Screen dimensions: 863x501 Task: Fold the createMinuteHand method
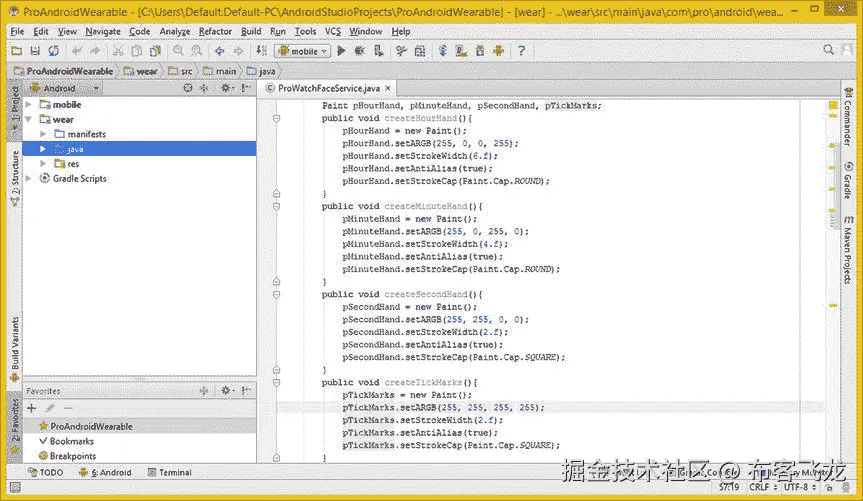(276, 206)
